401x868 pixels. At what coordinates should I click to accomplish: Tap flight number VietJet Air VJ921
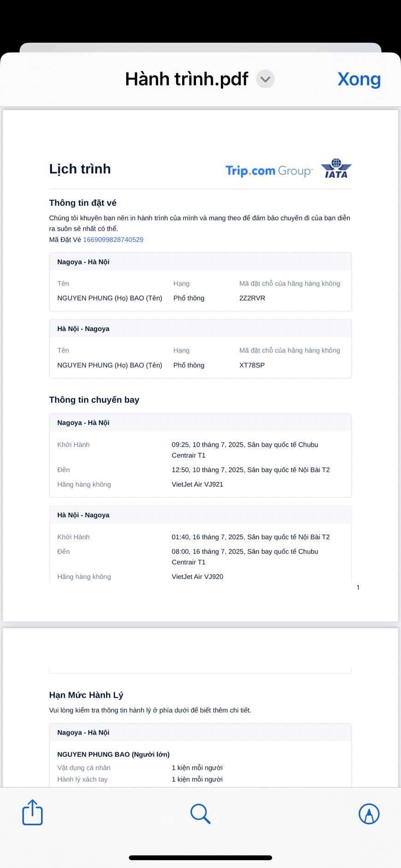pyautogui.click(x=197, y=484)
